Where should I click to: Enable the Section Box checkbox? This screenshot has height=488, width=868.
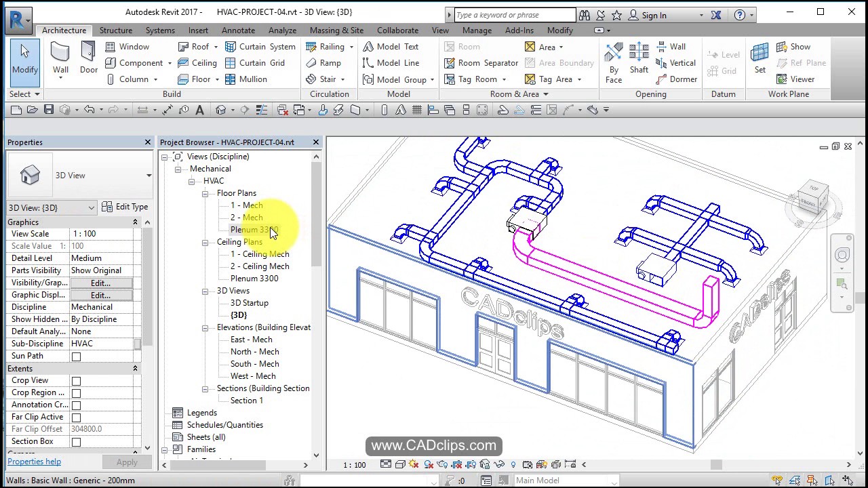[x=76, y=442]
